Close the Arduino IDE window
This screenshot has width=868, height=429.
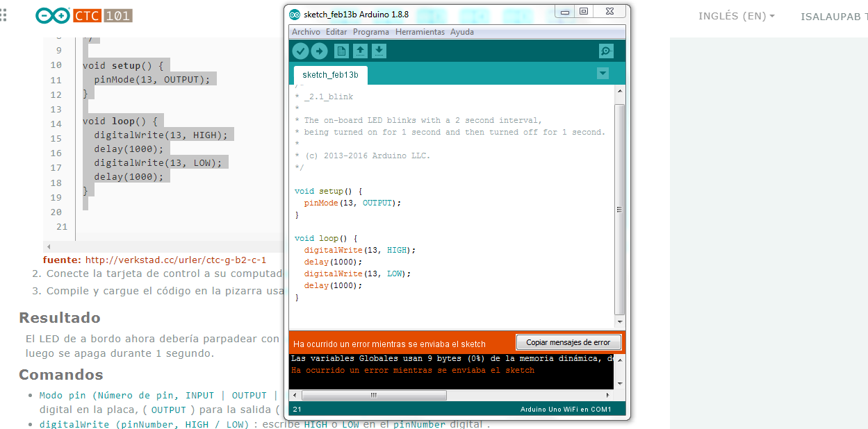point(609,11)
